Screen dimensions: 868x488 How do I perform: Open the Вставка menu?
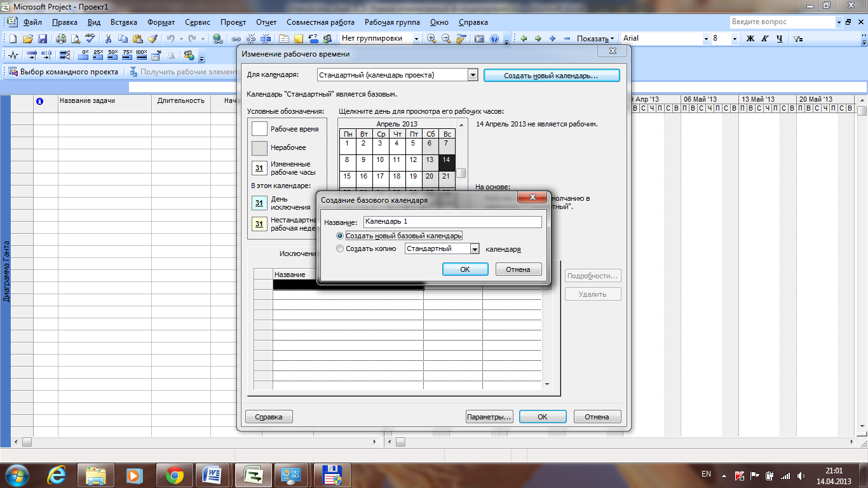click(x=124, y=22)
